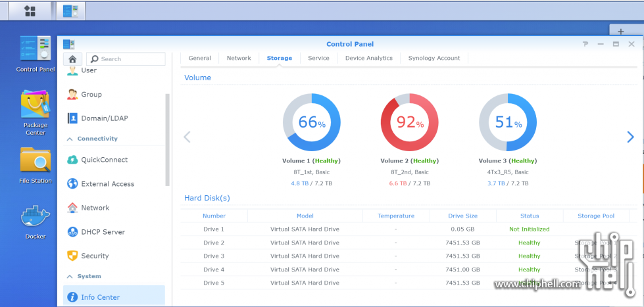Viewport: 644px width, 307px height.
Task: Click the 0.05 GB drive size cell
Action: tap(463, 229)
